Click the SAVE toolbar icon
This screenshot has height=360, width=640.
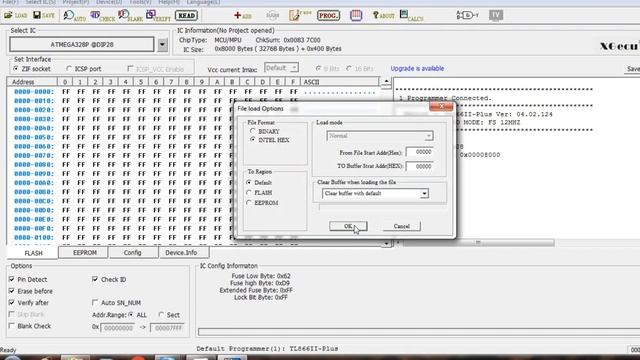tap(44, 16)
